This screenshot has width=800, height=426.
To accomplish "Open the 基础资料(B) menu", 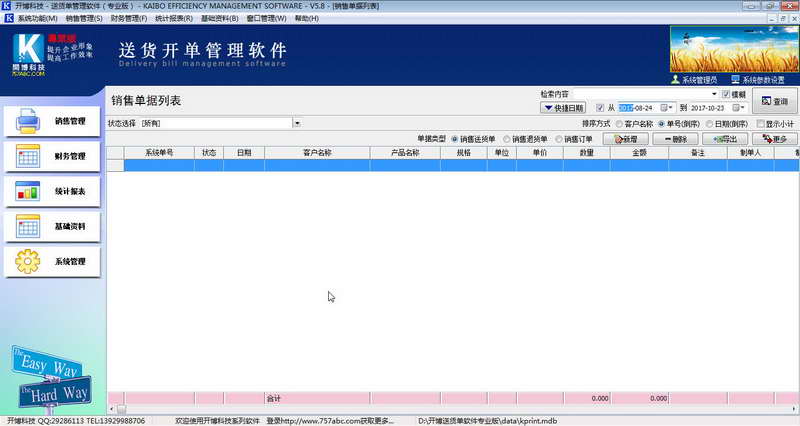I will coord(219,18).
